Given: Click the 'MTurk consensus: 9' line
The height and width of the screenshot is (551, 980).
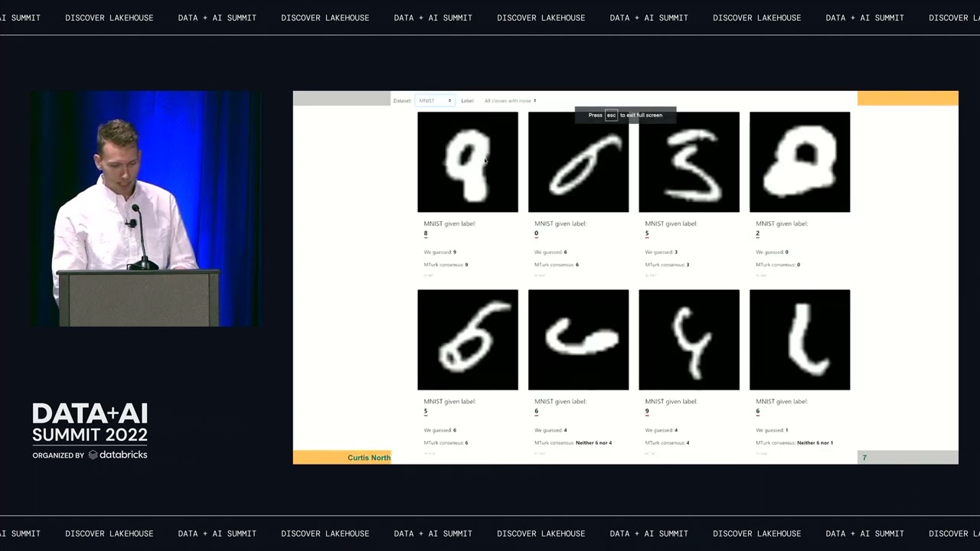Looking at the screenshot, I should pos(446,265).
